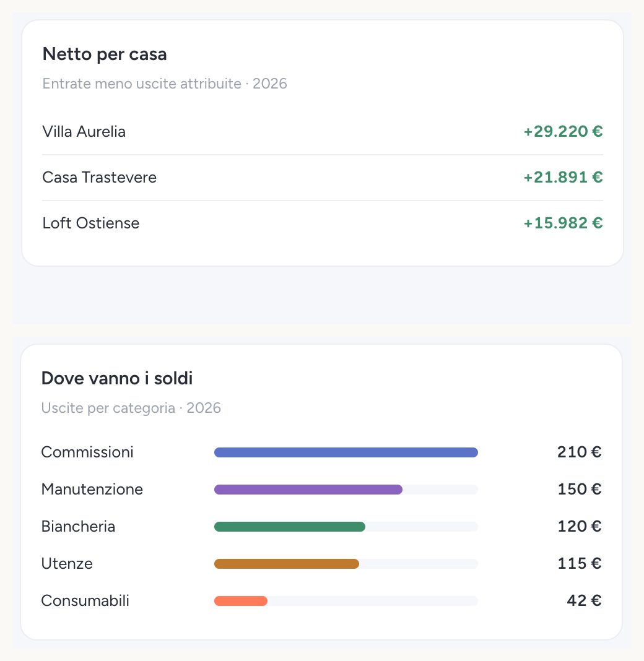Click the 'Dove vanno i soldi' heading
644x661 pixels.
click(117, 378)
